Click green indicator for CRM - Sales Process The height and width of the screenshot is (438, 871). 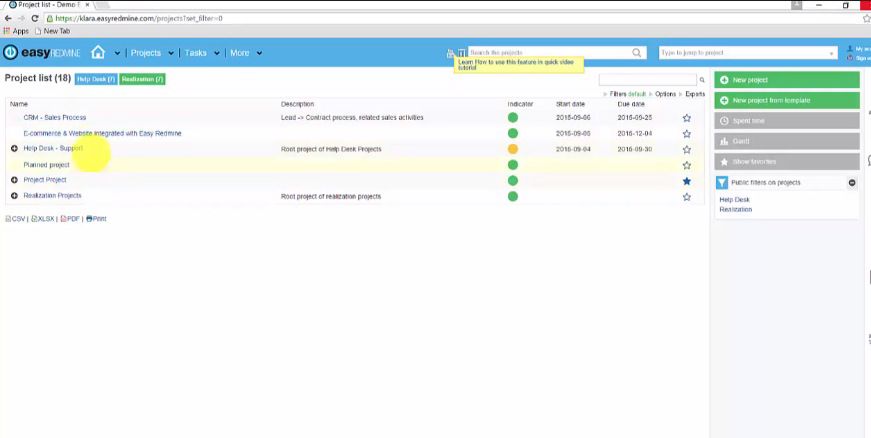click(x=513, y=117)
